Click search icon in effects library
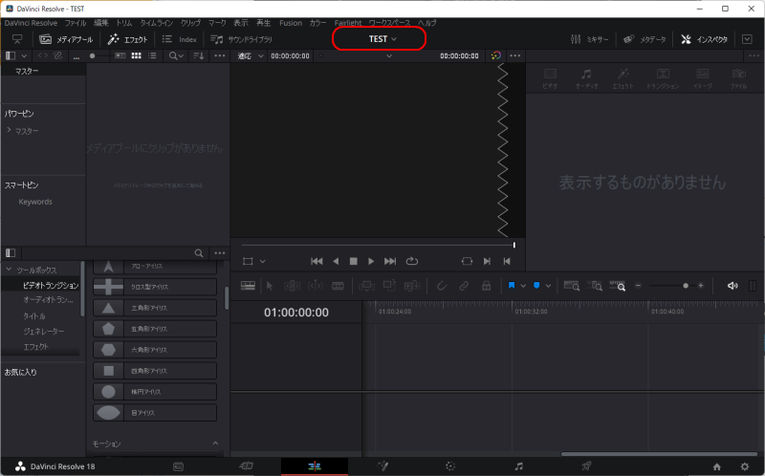 (x=199, y=253)
